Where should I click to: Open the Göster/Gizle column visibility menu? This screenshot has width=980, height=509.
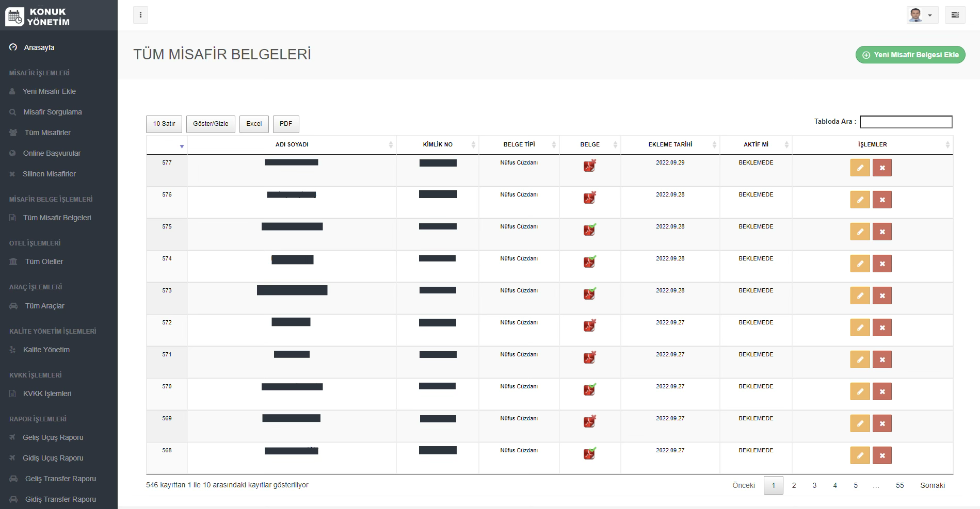tap(211, 124)
